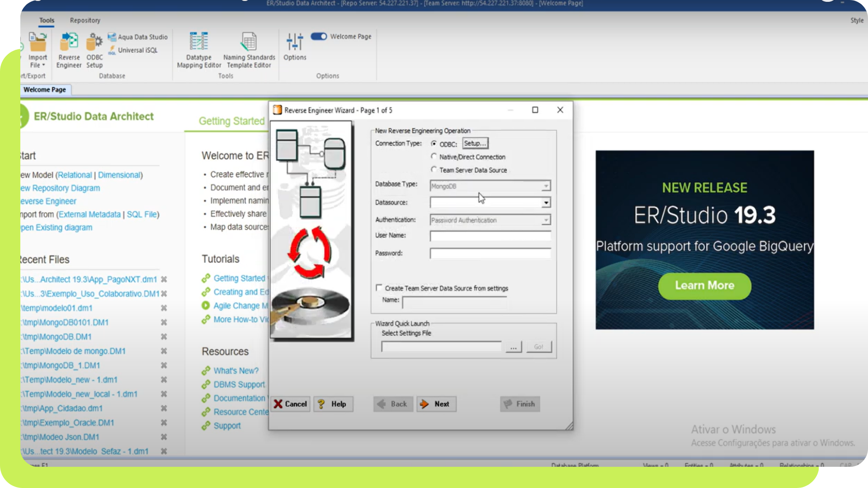Cancel the Reverse Engineer Wizard

click(x=290, y=404)
